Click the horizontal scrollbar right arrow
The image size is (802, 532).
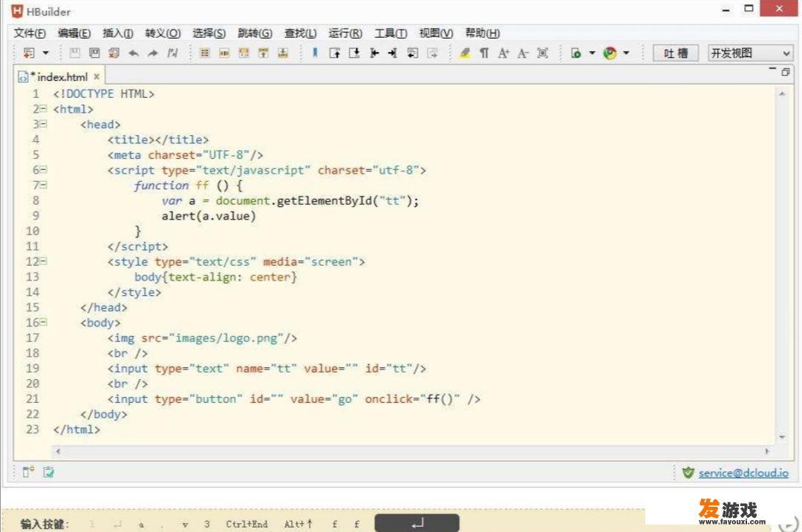766,451
